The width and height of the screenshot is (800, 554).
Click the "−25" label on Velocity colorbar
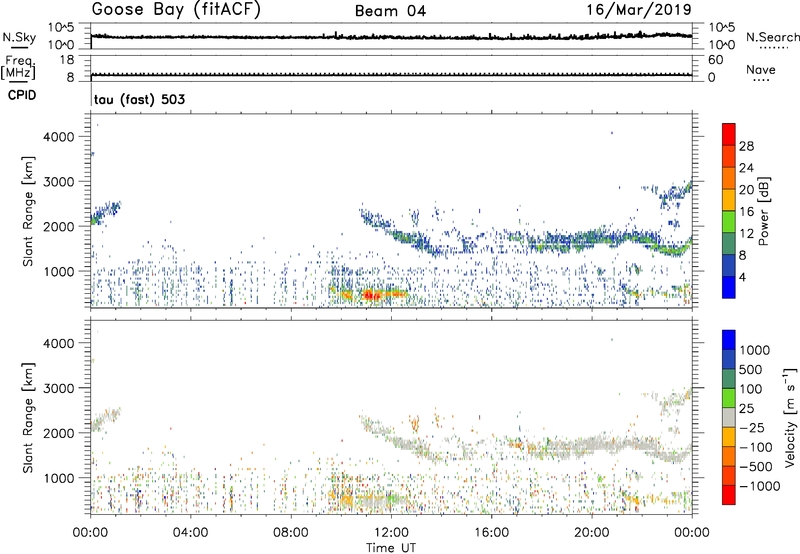point(751,427)
